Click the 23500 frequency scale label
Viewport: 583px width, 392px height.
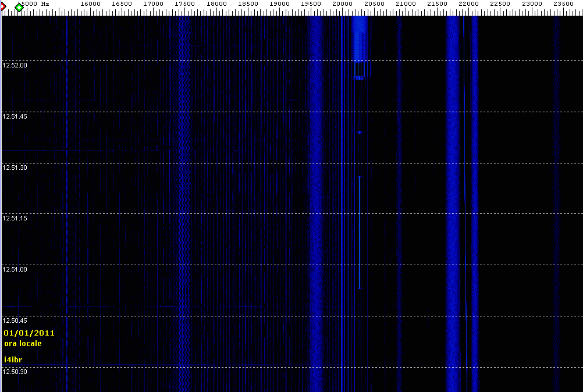(563, 3)
